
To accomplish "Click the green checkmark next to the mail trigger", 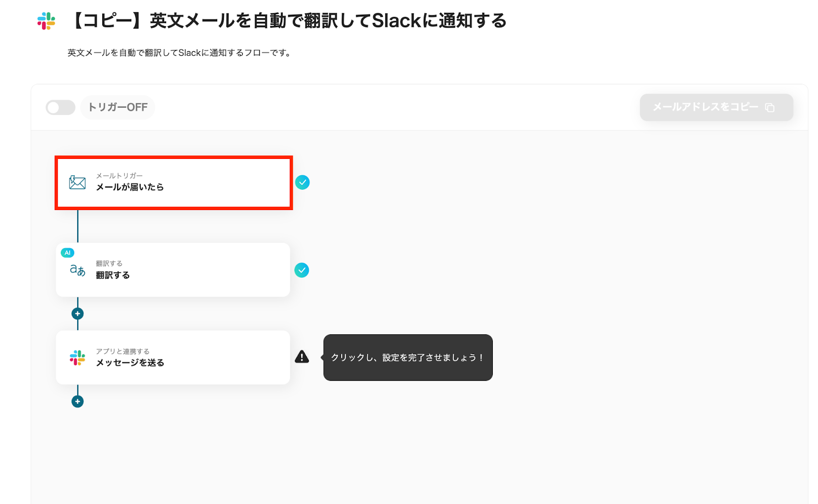I will (x=302, y=182).
